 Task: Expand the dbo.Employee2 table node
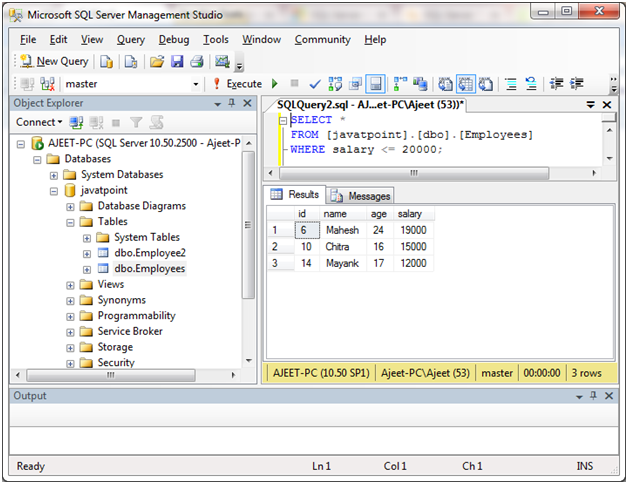87,254
